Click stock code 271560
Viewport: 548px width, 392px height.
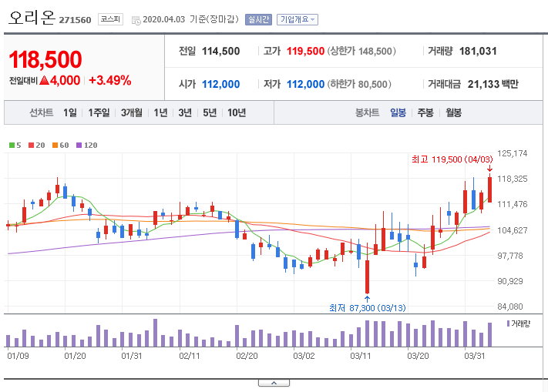pyautogui.click(x=75, y=20)
